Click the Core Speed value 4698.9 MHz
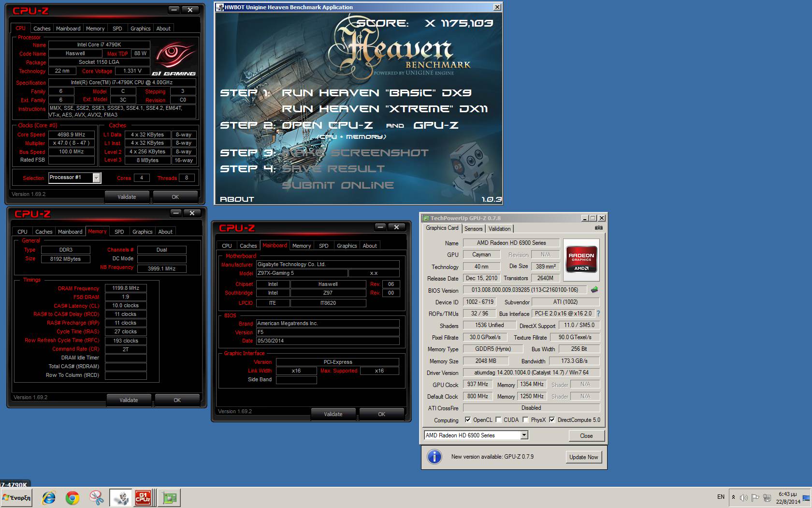This screenshot has width=812, height=508. coord(71,134)
